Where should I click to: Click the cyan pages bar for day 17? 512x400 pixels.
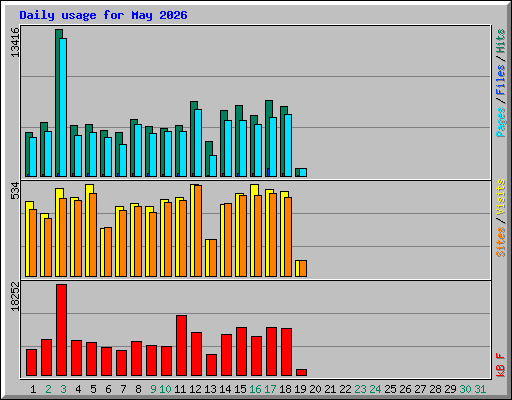pos(273,147)
